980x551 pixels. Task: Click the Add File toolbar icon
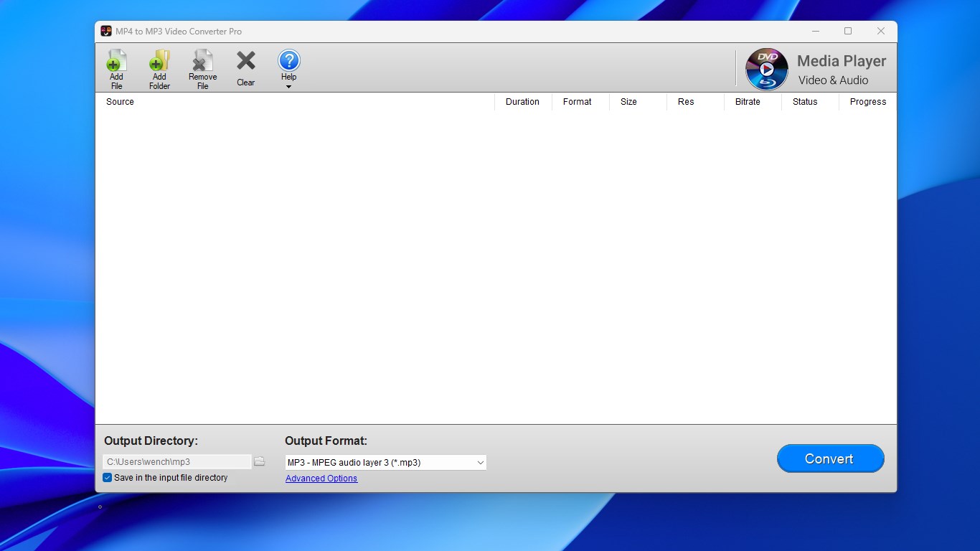pos(116,69)
